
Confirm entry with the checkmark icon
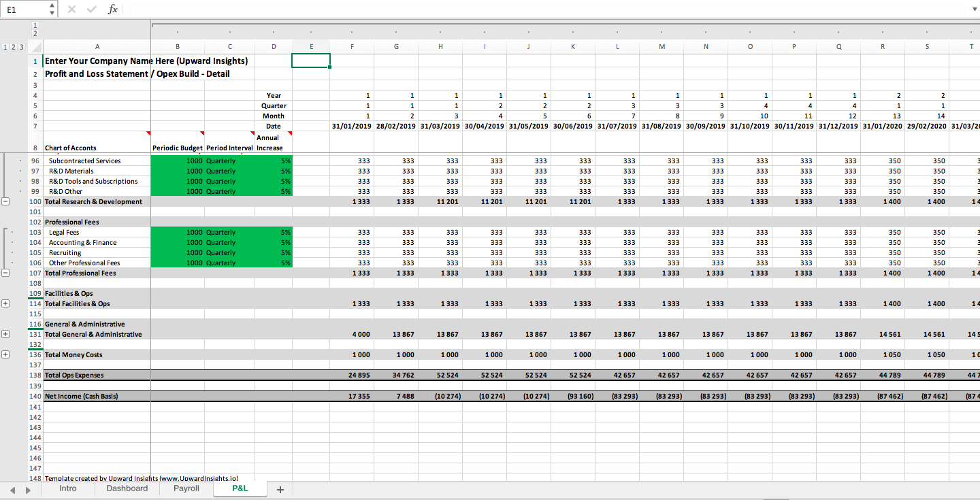coord(91,9)
